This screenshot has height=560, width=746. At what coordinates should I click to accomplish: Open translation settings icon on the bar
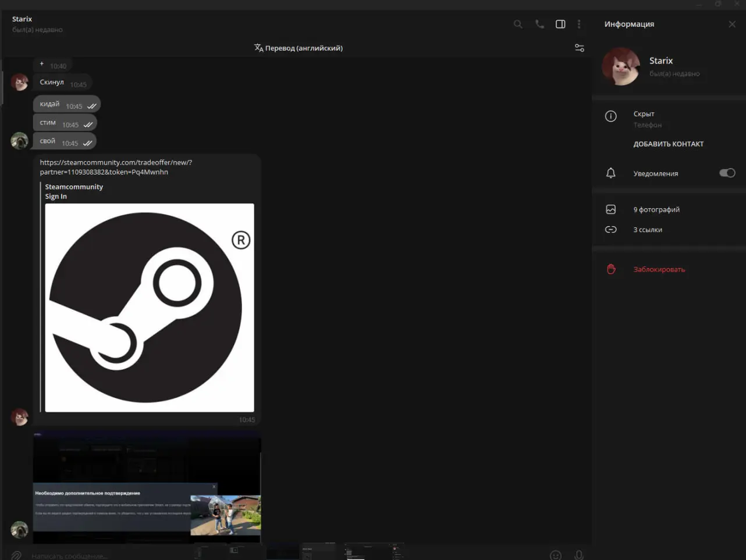click(x=579, y=48)
